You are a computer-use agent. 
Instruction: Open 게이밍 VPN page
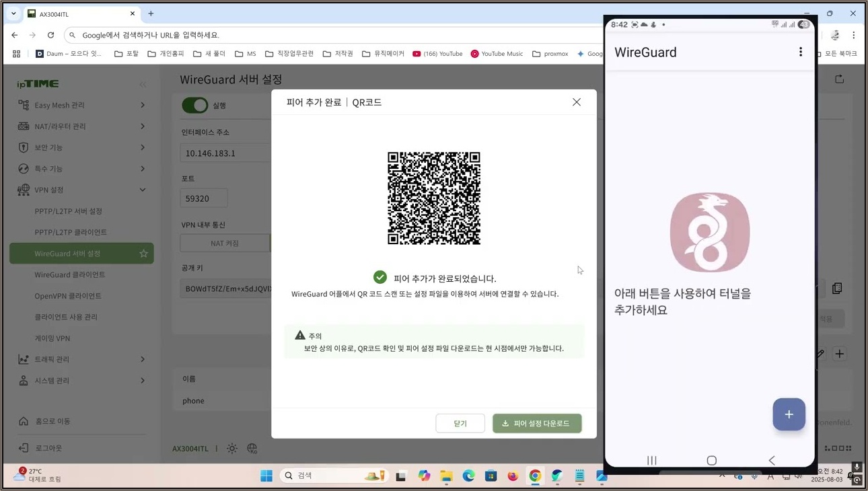[52, 338]
